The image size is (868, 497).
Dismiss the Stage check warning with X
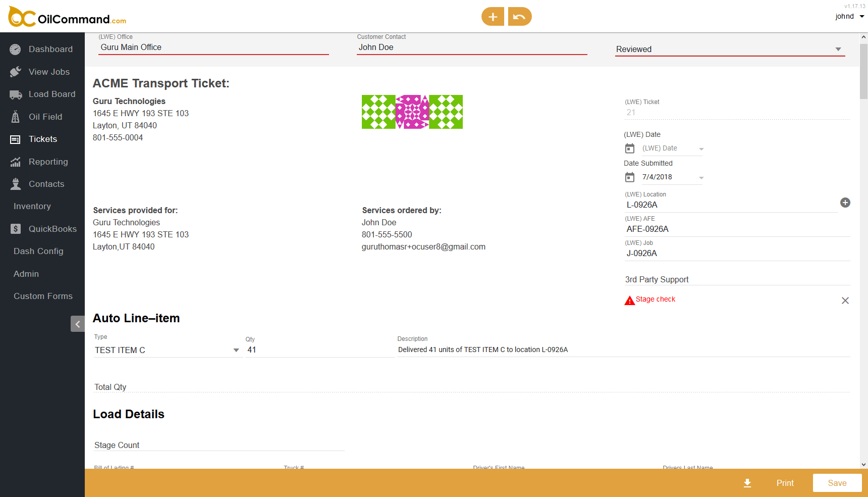pyautogui.click(x=845, y=301)
